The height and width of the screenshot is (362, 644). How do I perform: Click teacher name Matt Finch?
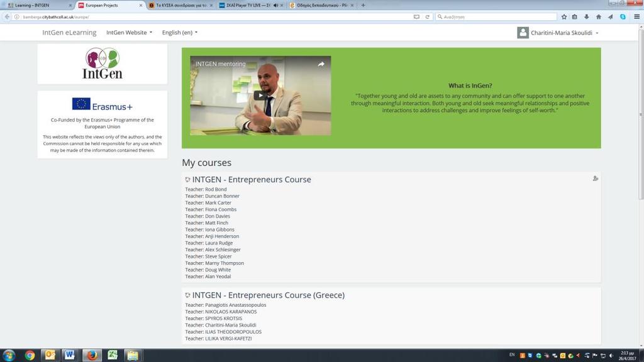216,223
